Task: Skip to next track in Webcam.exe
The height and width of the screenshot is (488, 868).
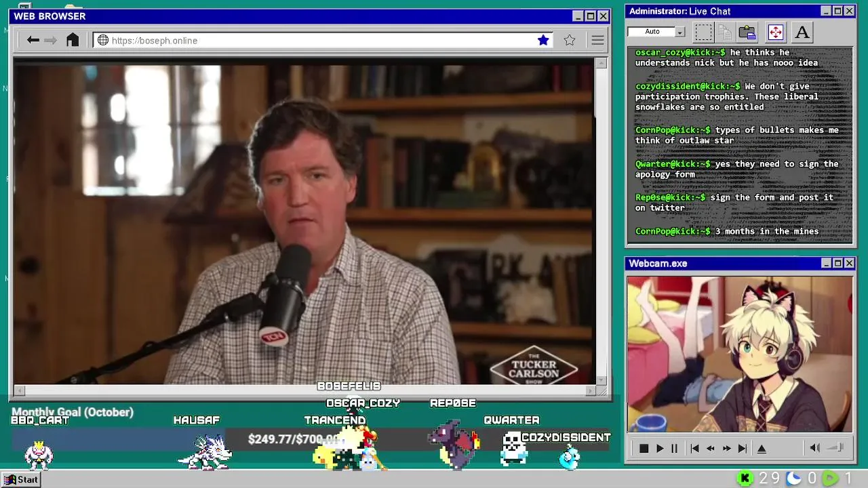Action: click(742, 449)
